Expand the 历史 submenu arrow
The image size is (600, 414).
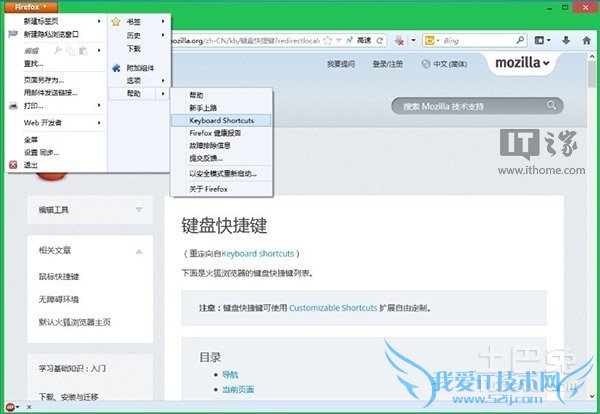pos(163,35)
